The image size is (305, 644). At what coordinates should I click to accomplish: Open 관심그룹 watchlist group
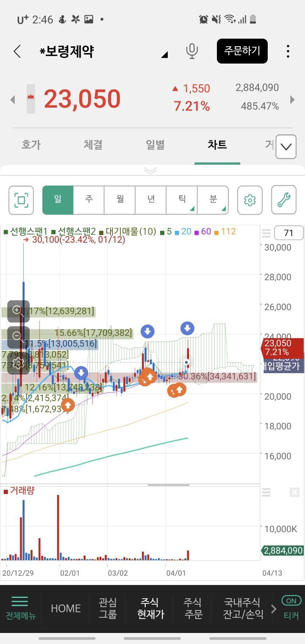click(108, 608)
